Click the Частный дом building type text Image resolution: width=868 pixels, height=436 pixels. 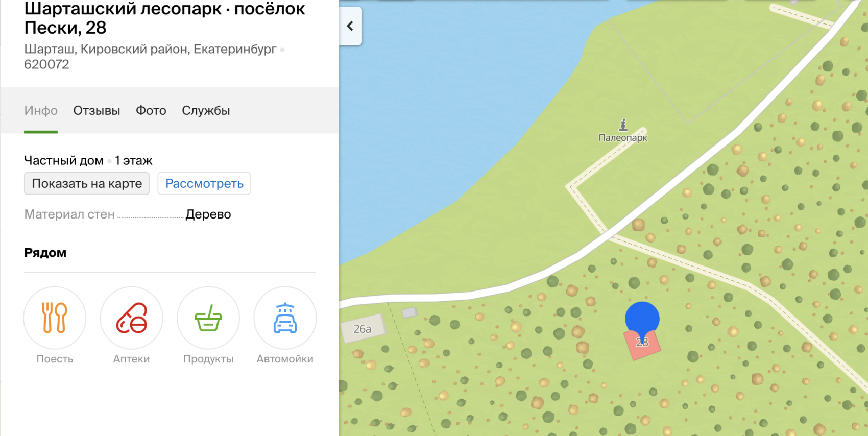pyautogui.click(x=64, y=161)
